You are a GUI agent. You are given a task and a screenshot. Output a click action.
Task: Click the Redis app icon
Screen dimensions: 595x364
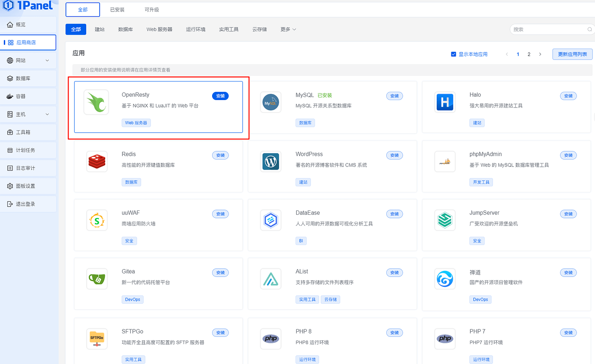[96, 161]
